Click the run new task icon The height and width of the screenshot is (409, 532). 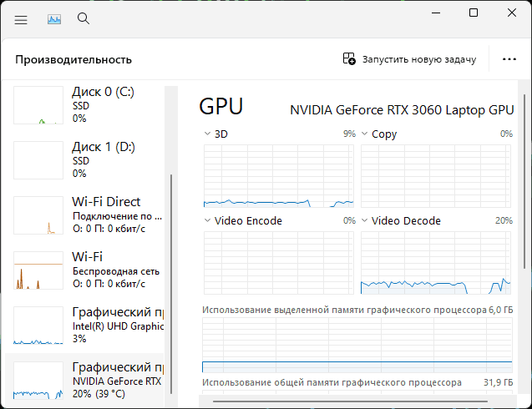349,58
